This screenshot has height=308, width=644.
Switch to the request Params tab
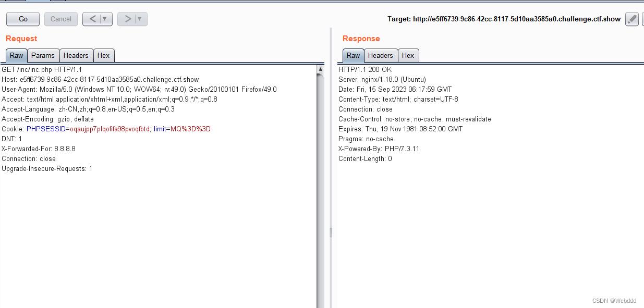click(x=43, y=55)
